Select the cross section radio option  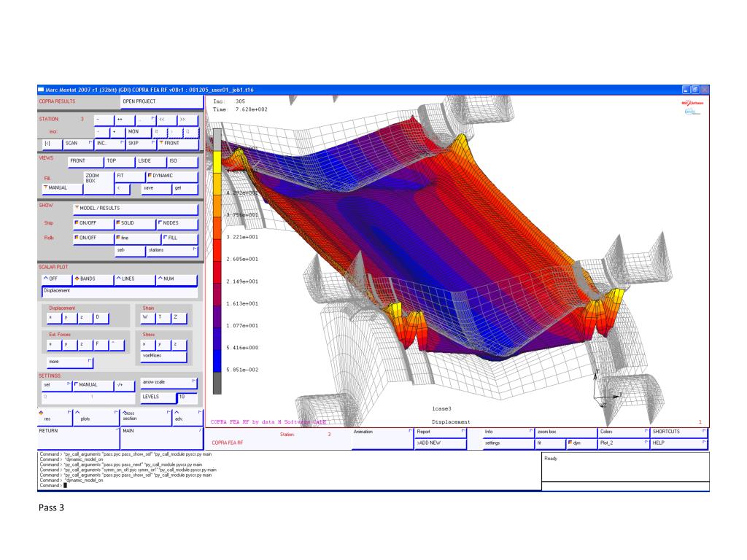coord(146,417)
